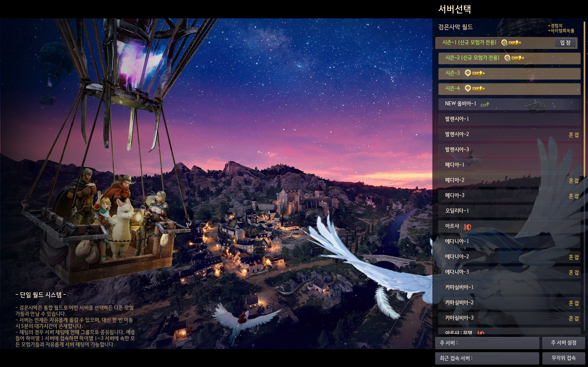This screenshot has width=588, height=367.
Task: Pick the 에다니아-2 server
Action: (x=509, y=257)
